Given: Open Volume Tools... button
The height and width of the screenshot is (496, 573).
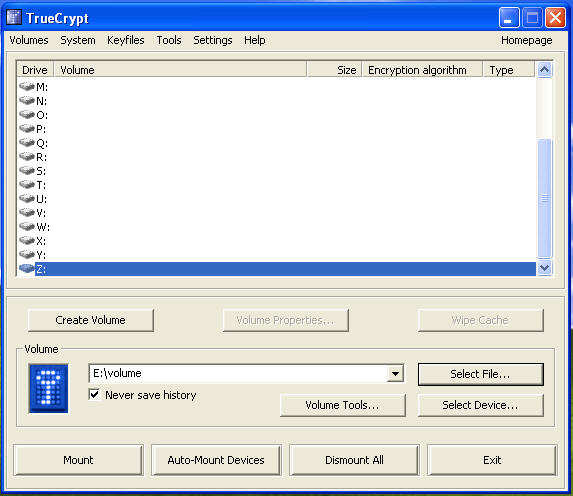Looking at the screenshot, I should click(342, 405).
